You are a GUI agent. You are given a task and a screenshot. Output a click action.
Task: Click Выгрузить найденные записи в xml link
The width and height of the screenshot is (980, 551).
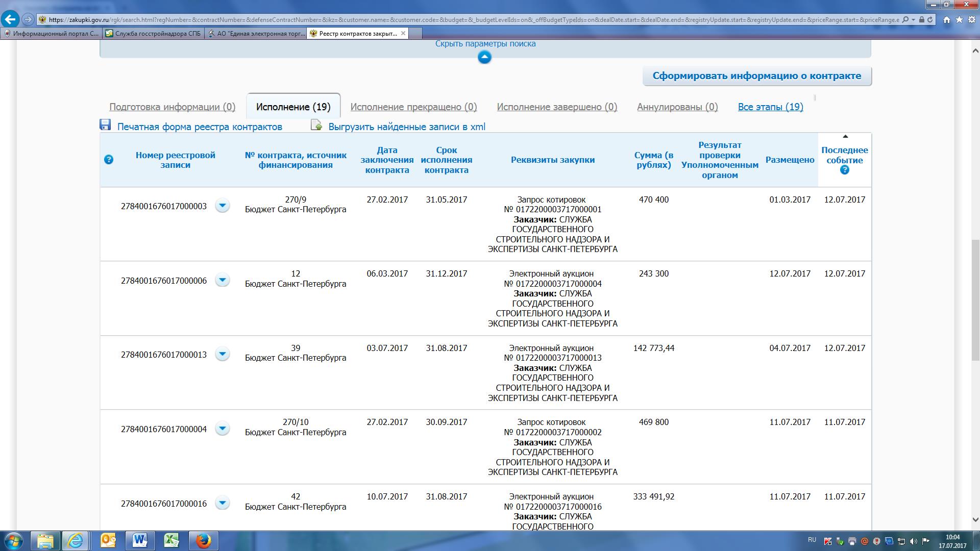click(407, 127)
